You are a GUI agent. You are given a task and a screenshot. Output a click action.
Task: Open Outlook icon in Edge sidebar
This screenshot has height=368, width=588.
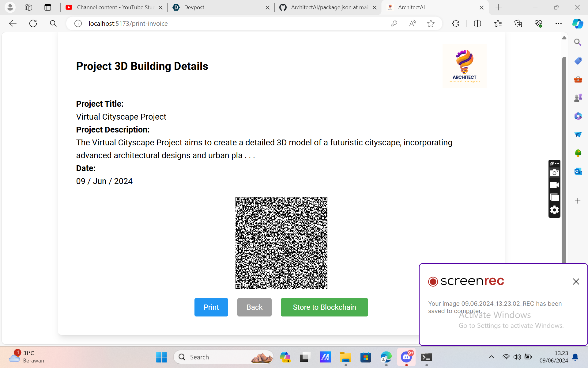[578, 171]
